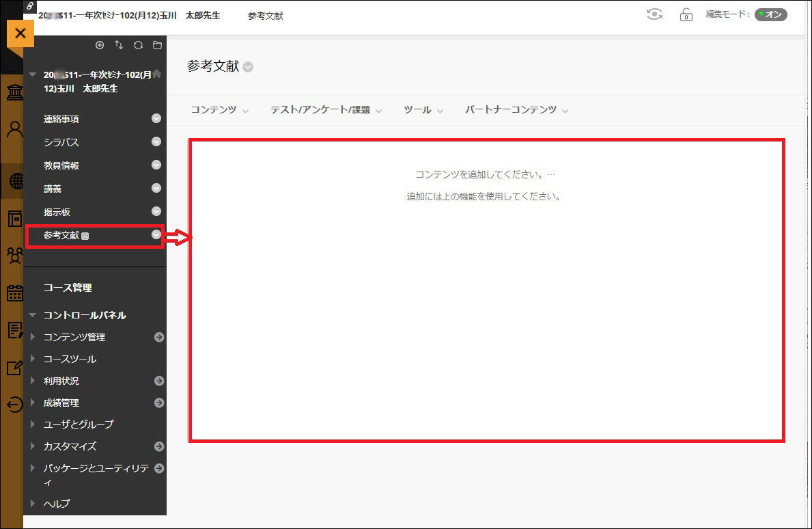Image resolution: width=812 pixels, height=529 pixels.
Task: Open the シラバス course menu link
Action: point(61,142)
